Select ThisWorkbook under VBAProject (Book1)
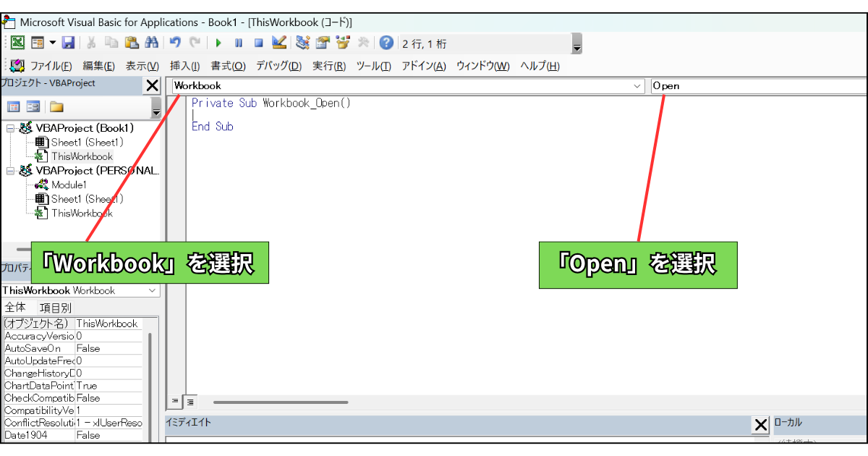Viewport: 868px width, 456px height. tap(82, 156)
